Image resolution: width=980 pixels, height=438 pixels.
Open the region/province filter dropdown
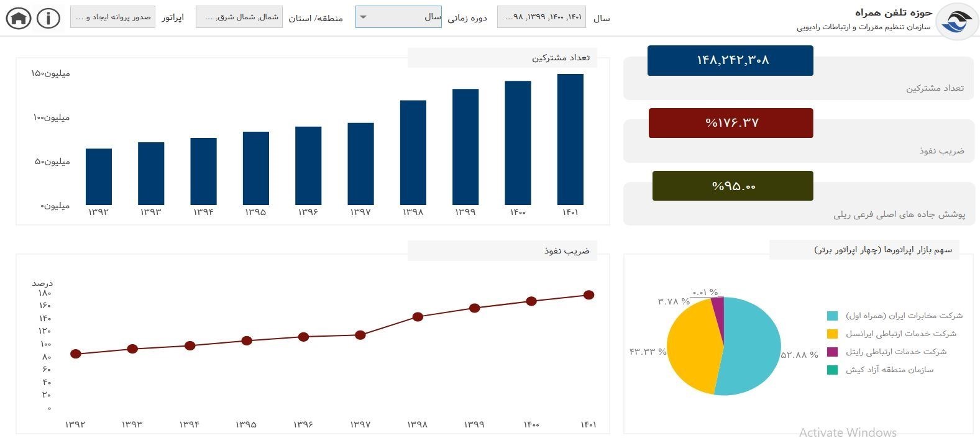pyautogui.click(x=239, y=17)
